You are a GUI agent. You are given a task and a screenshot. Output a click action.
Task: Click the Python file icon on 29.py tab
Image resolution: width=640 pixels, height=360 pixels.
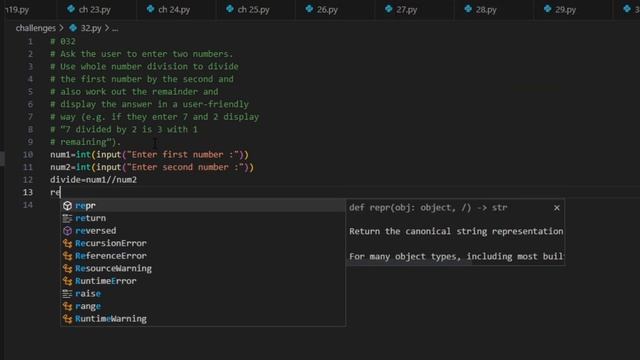tap(547, 9)
